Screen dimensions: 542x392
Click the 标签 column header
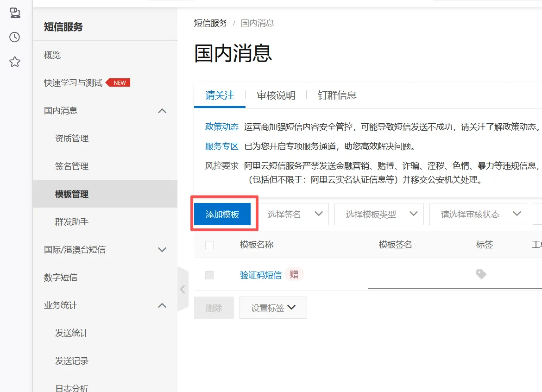pos(484,245)
